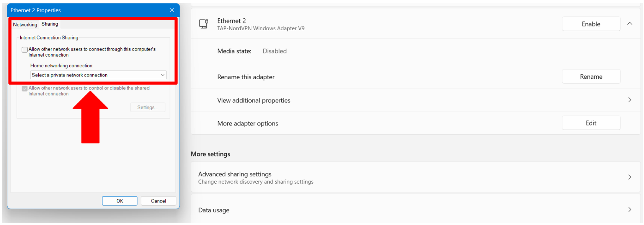Select the Sharing tab
This screenshot has height=225, width=644.
pyautogui.click(x=50, y=24)
